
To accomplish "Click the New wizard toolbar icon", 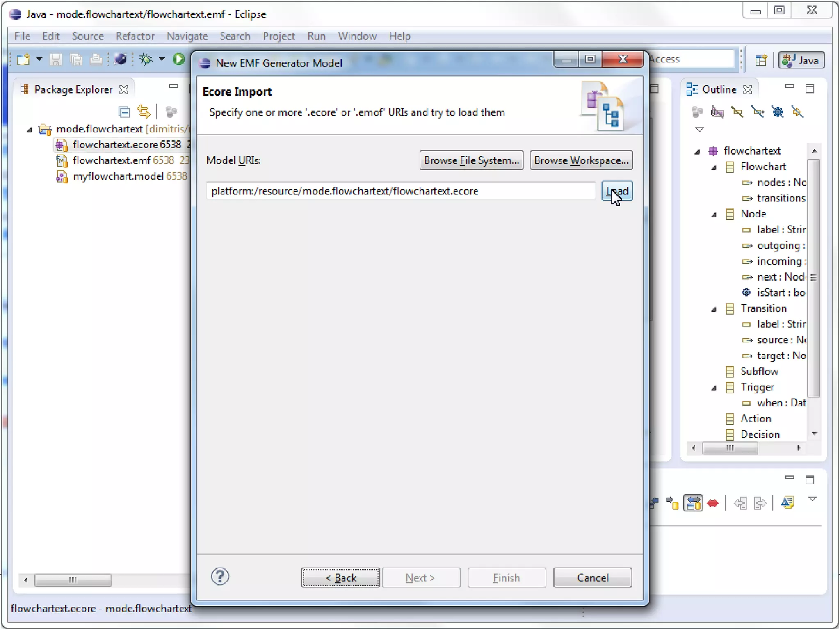I will click(x=23, y=59).
